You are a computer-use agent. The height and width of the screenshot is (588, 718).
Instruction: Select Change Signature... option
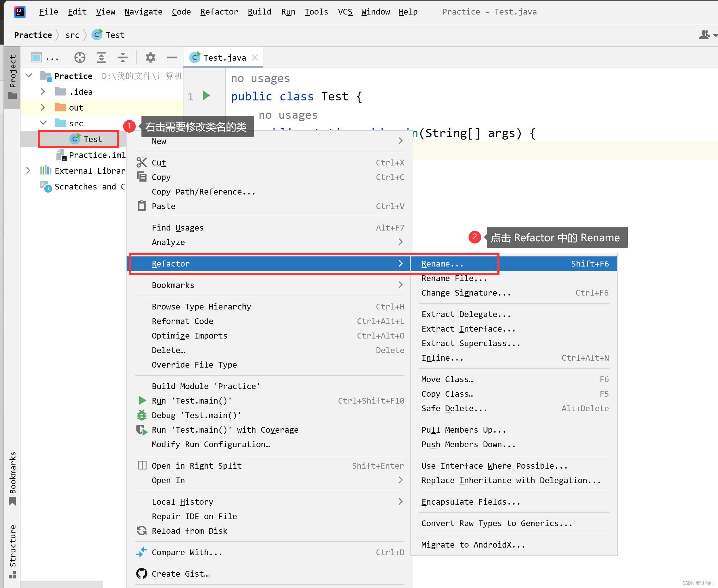(x=514, y=293)
